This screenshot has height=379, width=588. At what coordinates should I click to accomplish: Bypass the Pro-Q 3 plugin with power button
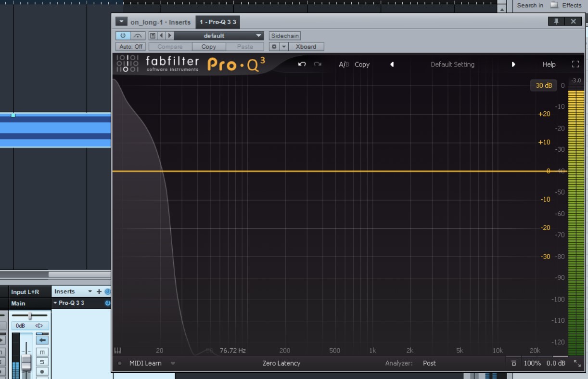[x=123, y=36]
